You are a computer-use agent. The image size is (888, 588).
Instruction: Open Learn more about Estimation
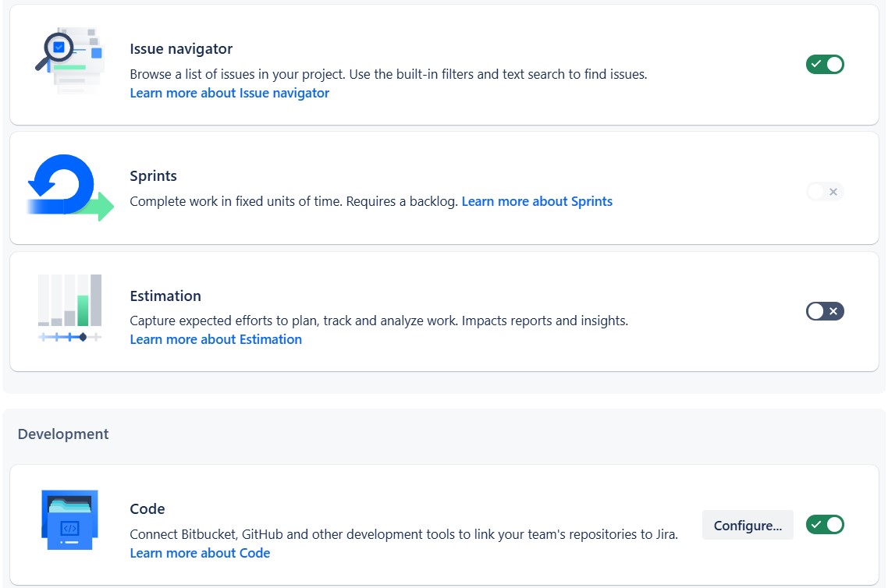tap(215, 339)
